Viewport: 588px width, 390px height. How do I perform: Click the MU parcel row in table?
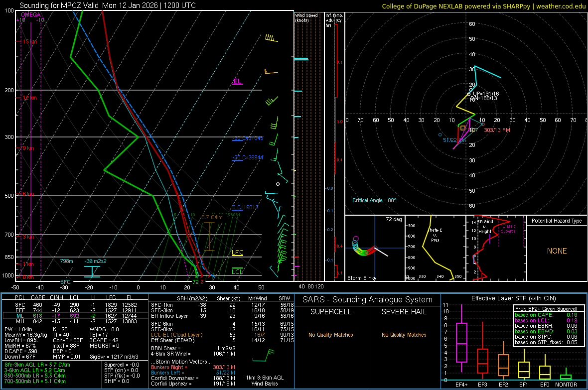point(75,321)
